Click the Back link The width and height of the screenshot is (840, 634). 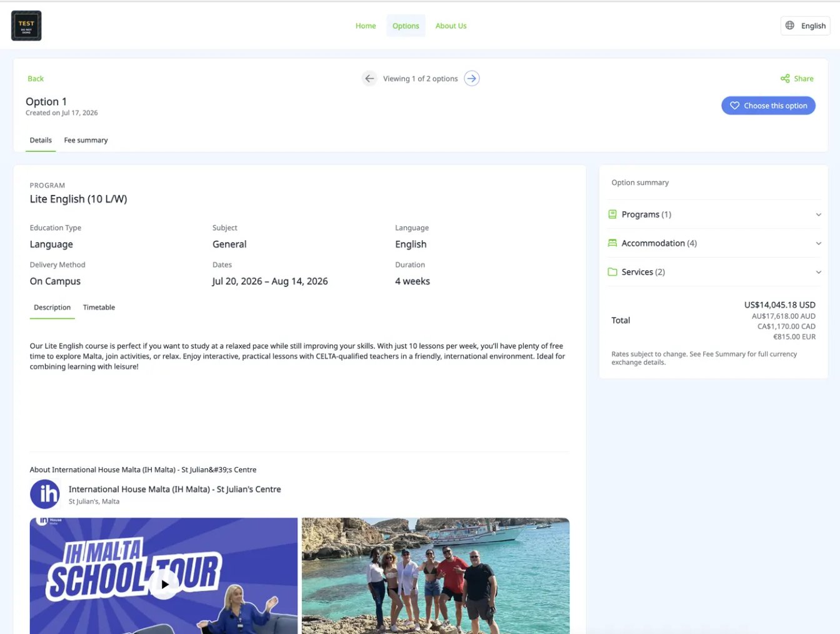tap(36, 79)
